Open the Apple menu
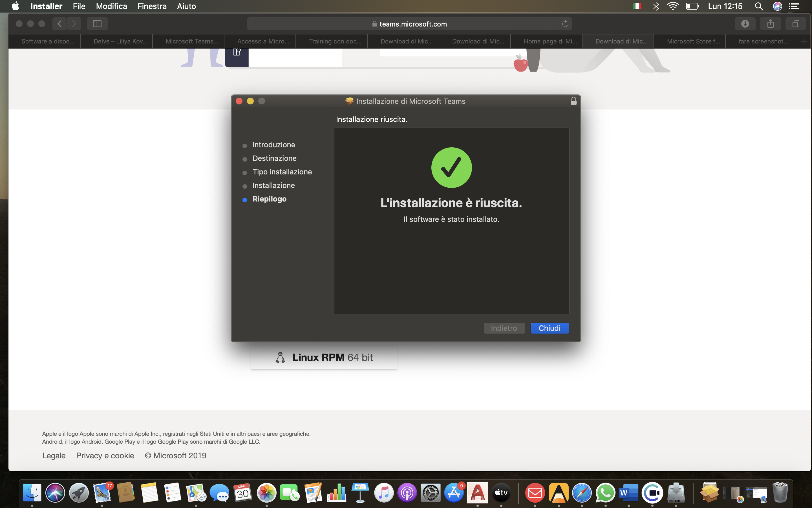The width and height of the screenshot is (812, 508). tap(16, 6)
